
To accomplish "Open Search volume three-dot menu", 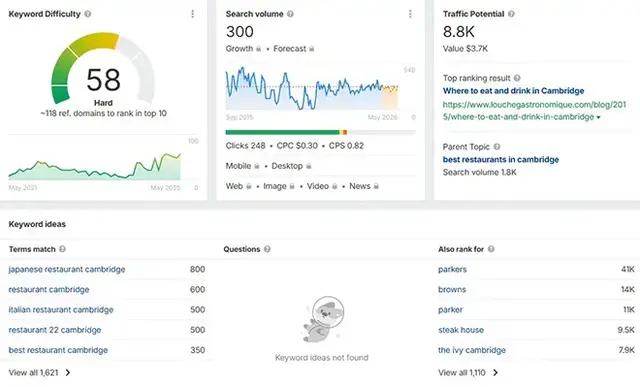I will click(x=410, y=14).
